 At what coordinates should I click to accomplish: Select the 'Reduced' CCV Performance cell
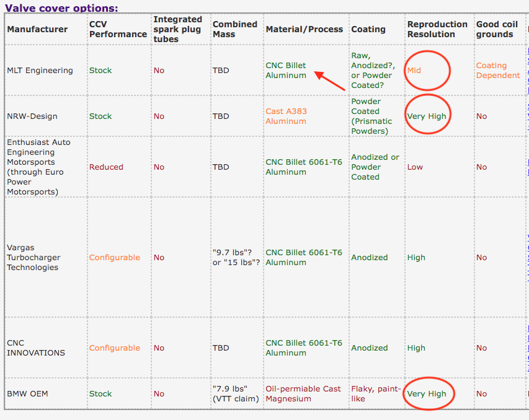[106, 167]
